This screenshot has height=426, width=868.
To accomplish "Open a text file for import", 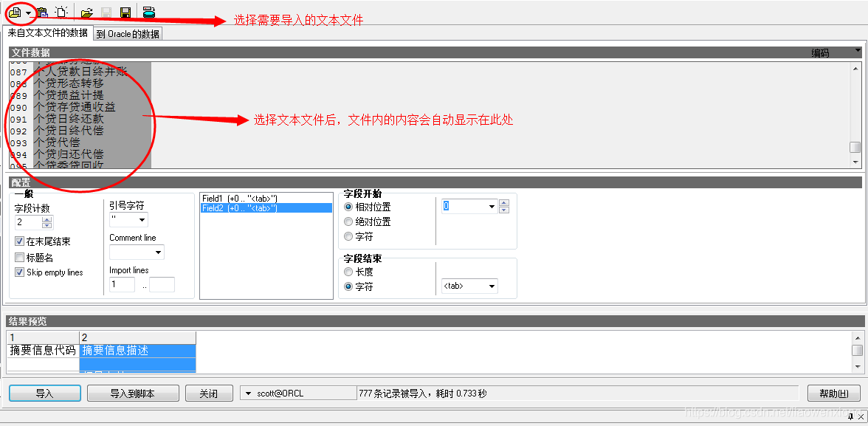I will point(14,12).
